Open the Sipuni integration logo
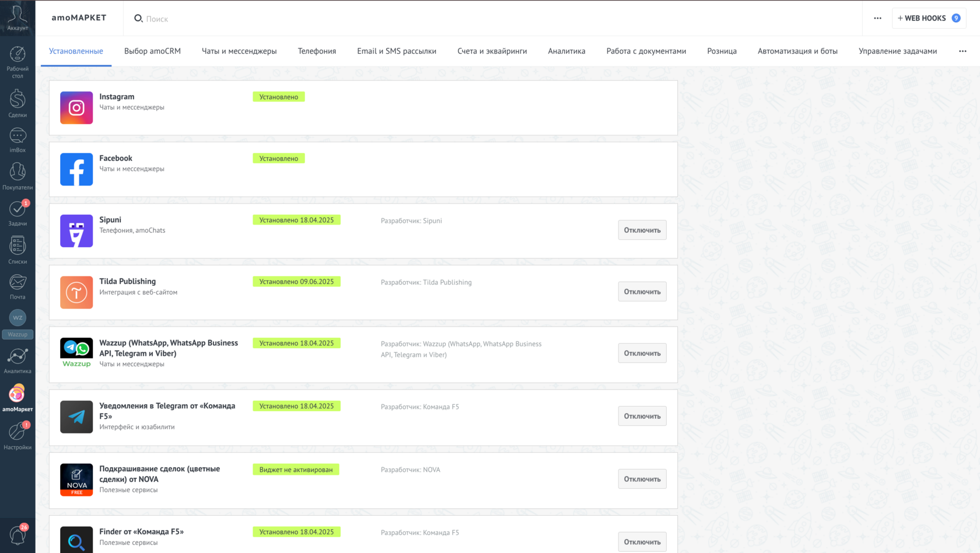Viewport: 980px width, 553px height. [76, 231]
